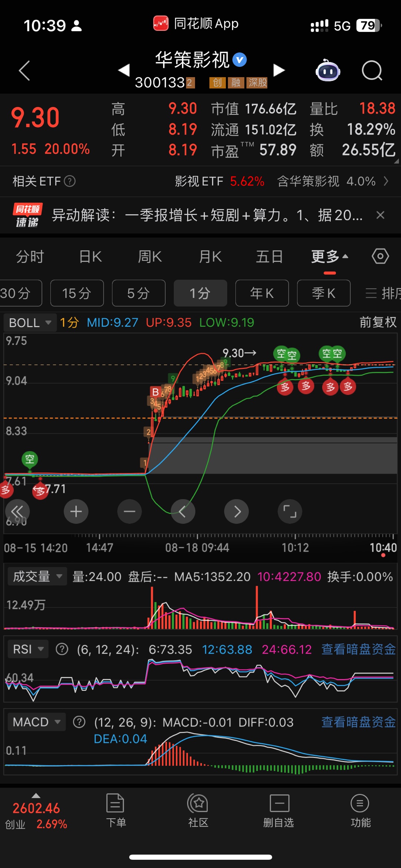
Task: Tap the verified badge beside 华策影视
Action: 240,60
